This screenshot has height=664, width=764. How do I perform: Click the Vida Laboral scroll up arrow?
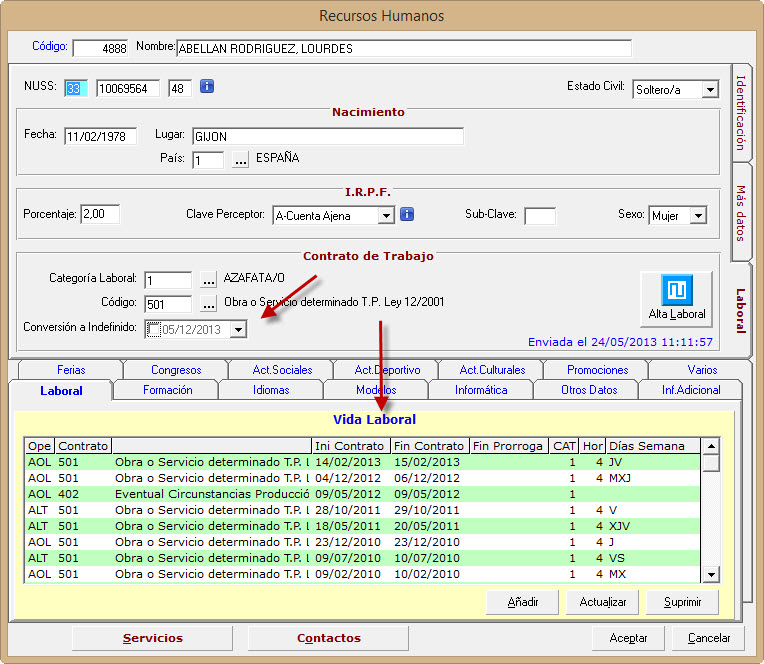pyautogui.click(x=711, y=446)
